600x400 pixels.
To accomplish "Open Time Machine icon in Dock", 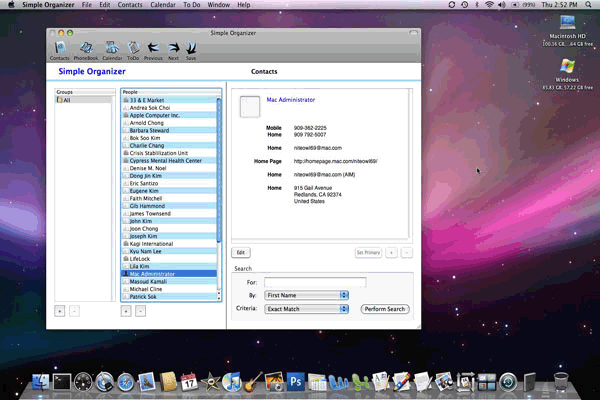I will click(x=508, y=382).
